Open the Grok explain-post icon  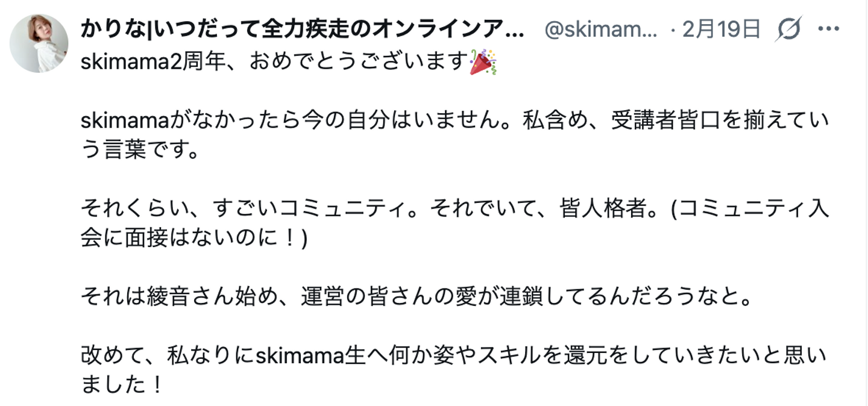[x=789, y=29]
